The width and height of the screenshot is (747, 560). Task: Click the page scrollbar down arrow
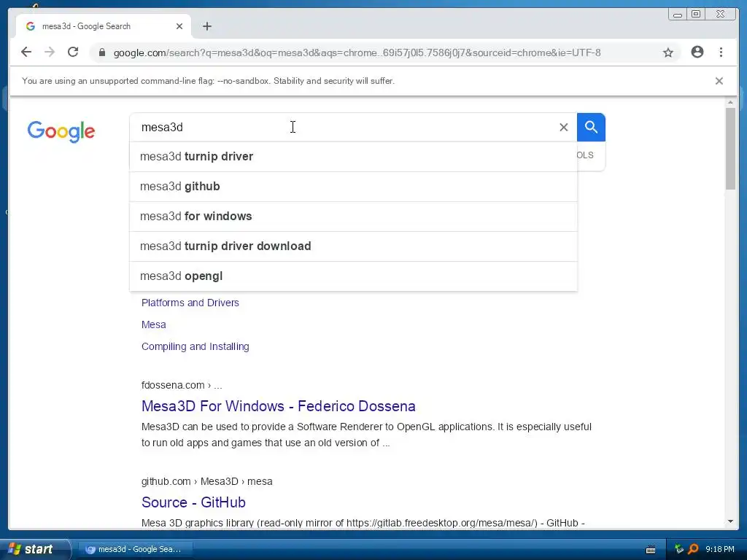(730, 522)
